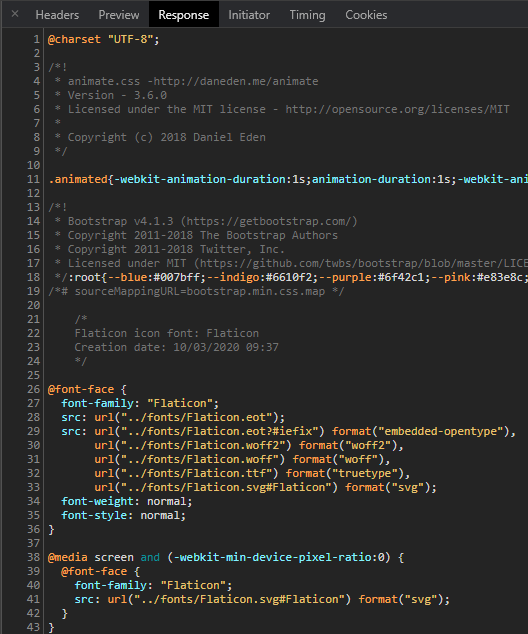Switch to the Headers tab

(57, 15)
